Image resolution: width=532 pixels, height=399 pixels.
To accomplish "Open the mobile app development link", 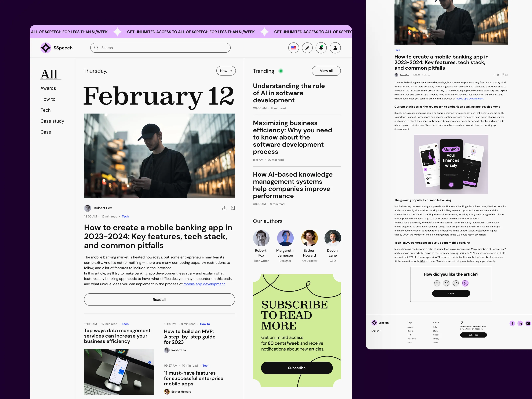I will click(204, 284).
